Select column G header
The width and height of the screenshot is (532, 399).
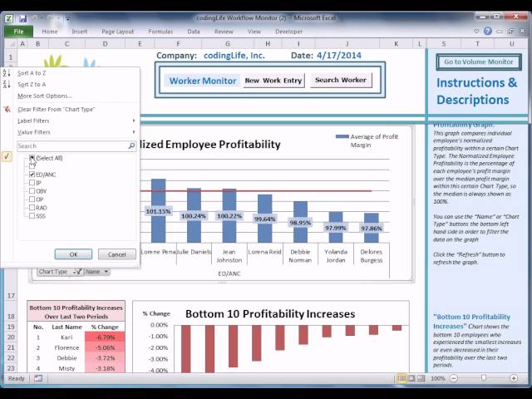click(x=227, y=43)
